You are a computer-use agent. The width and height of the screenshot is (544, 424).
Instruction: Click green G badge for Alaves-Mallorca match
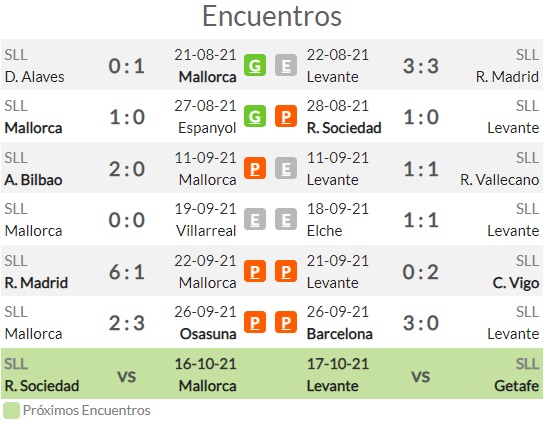click(x=255, y=65)
